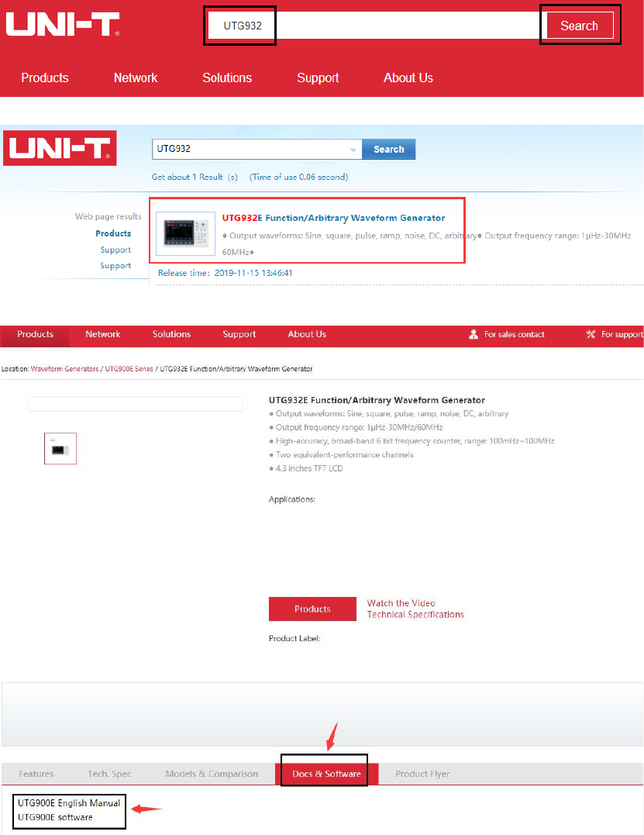Open Watch the Video link
The height and width of the screenshot is (835, 644).
pos(401,603)
